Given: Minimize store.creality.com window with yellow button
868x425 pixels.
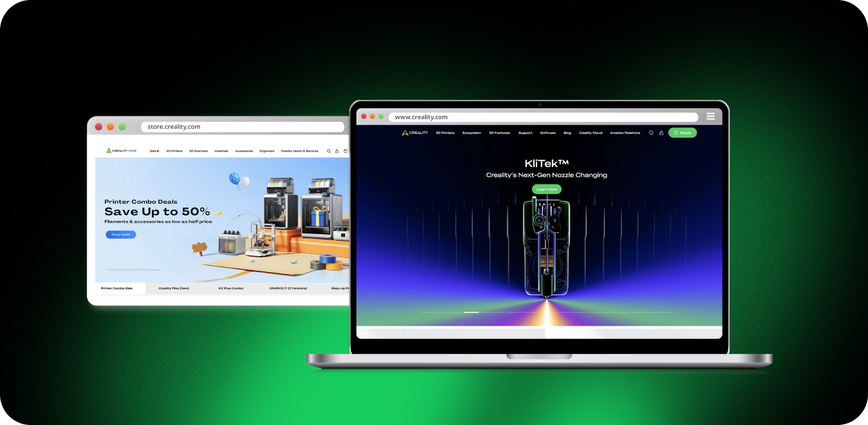Looking at the screenshot, I should [x=110, y=127].
